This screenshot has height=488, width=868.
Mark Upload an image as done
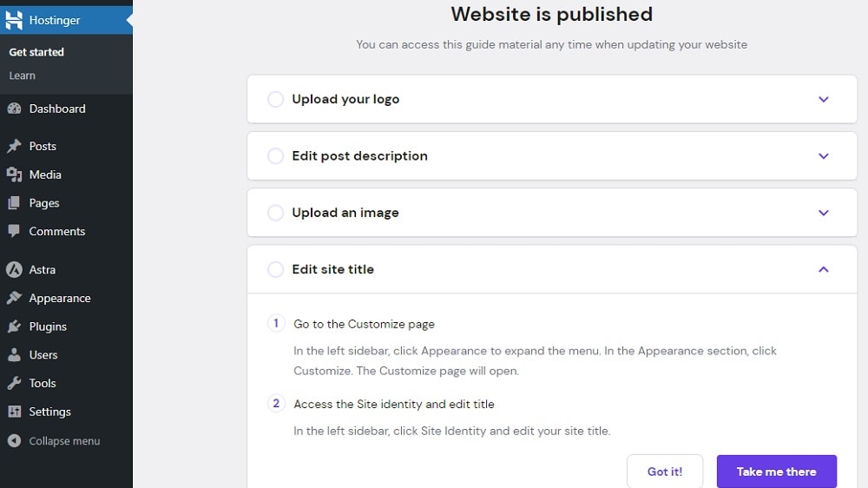pyautogui.click(x=276, y=213)
